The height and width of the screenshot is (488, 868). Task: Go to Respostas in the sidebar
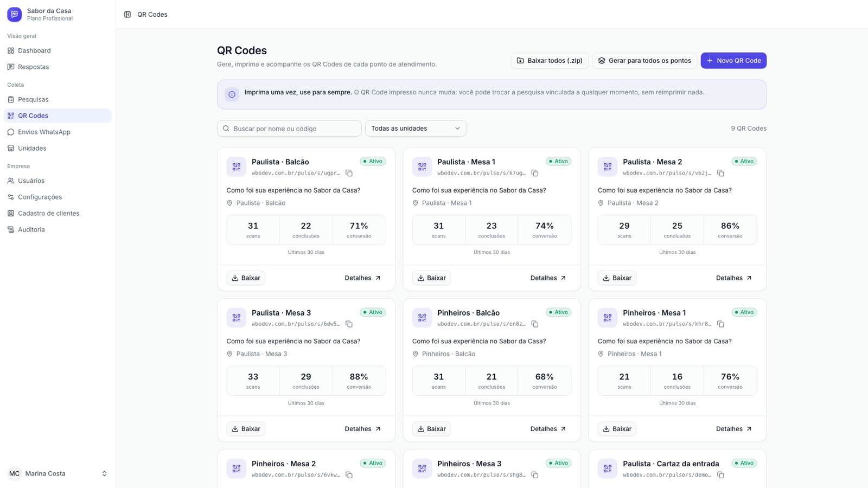58,67
